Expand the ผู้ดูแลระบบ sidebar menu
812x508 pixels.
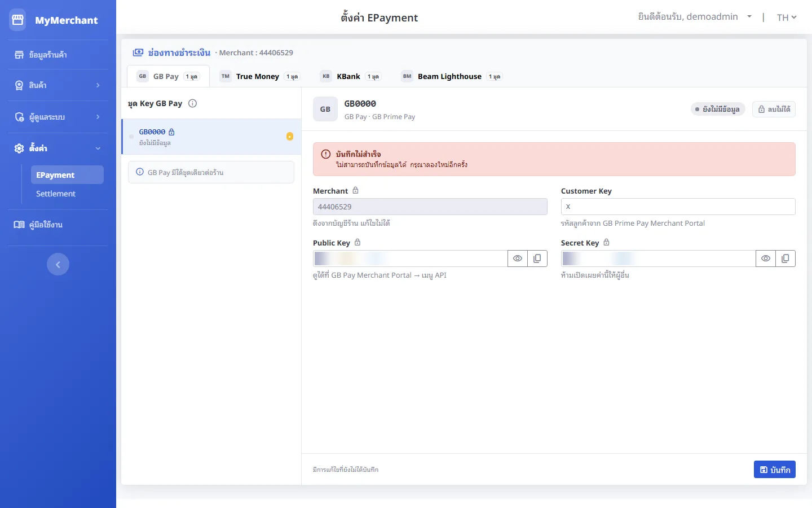58,117
